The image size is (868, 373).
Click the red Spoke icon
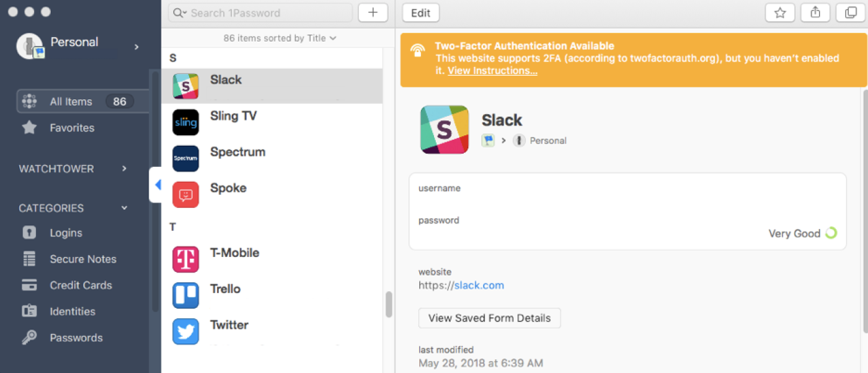(x=185, y=194)
